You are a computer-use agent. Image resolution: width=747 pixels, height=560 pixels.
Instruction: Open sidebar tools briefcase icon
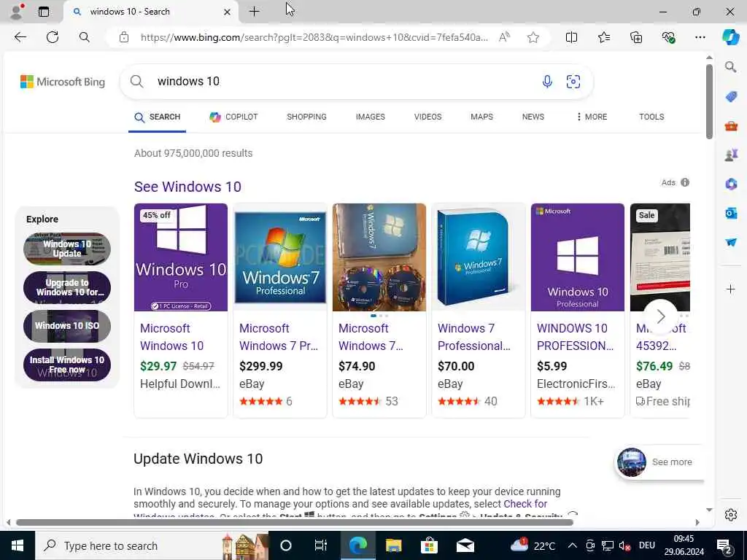(x=731, y=126)
